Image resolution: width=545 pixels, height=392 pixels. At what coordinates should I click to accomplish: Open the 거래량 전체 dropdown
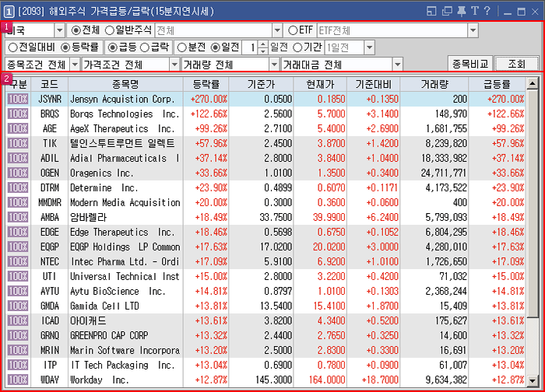click(x=274, y=65)
